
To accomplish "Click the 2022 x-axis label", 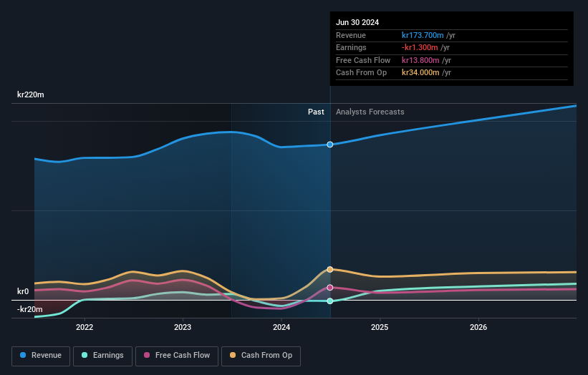I will click(85, 327).
